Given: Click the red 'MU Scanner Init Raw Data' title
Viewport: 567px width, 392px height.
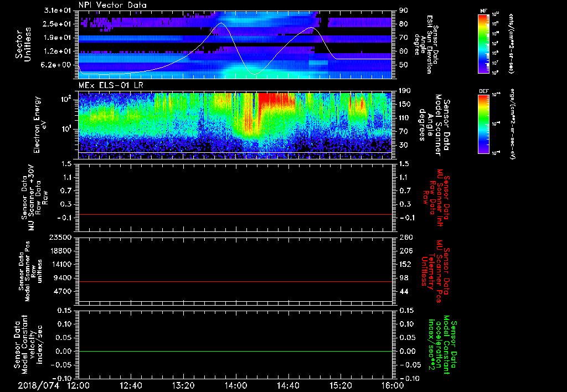Looking at the screenshot, I should pyautogui.click(x=436, y=198).
